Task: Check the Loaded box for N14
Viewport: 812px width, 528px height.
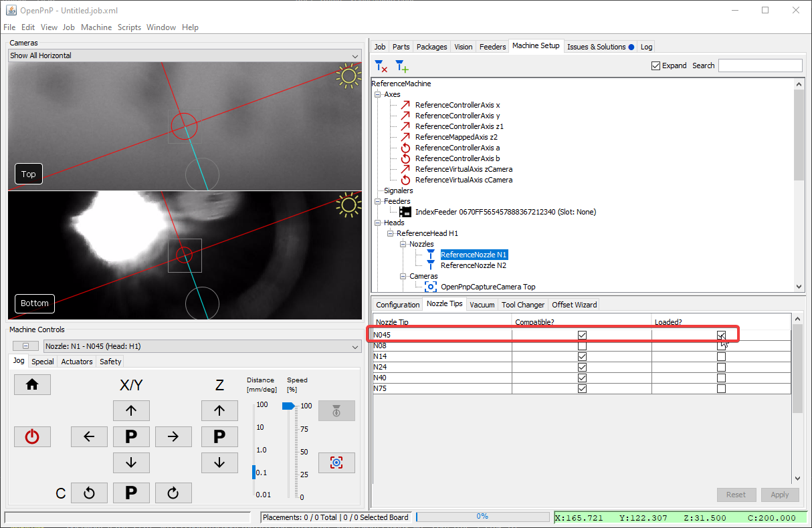Action: (x=721, y=356)
